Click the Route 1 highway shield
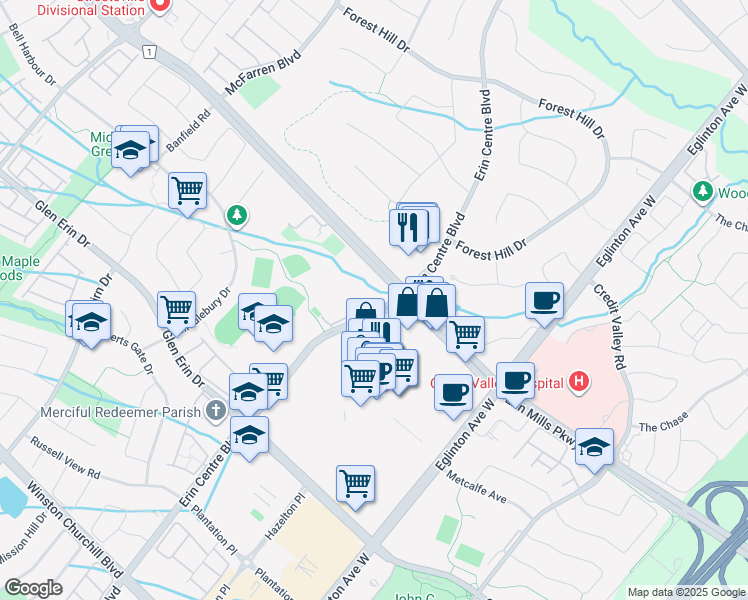 point(150,52)
